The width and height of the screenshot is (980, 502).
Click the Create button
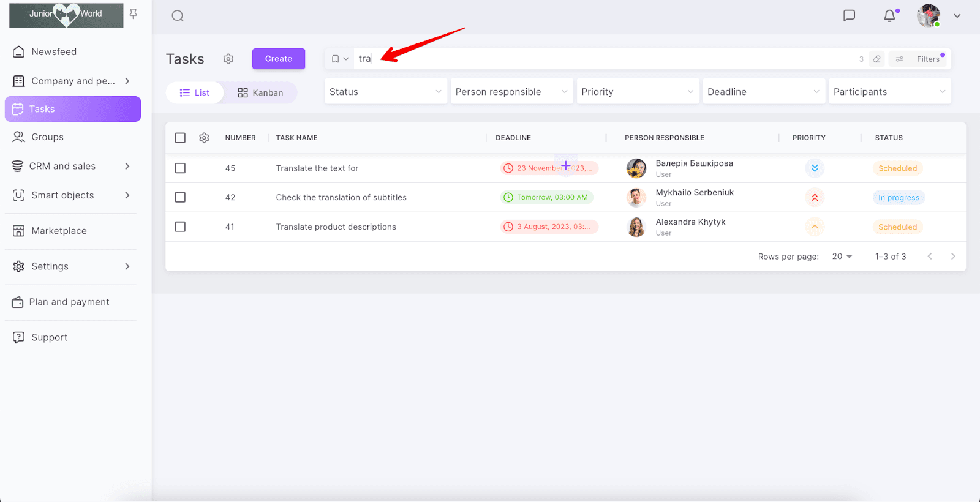click(279, 59)
